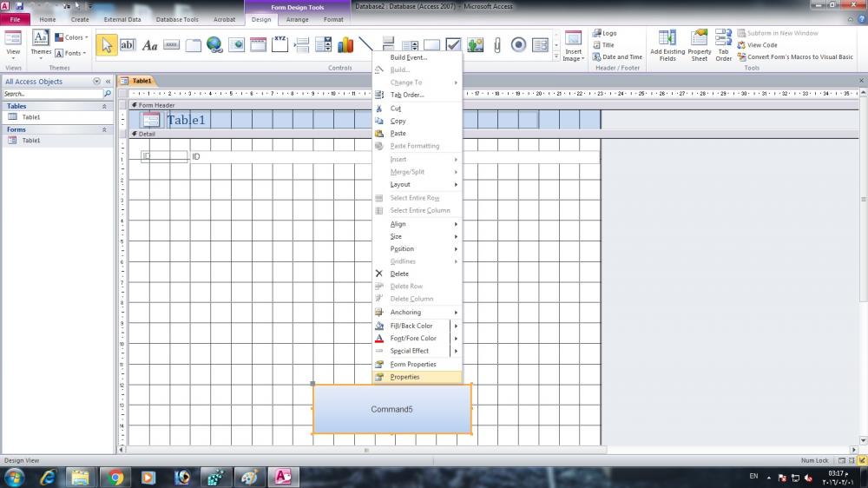Select the Hyperlink control
868x488 pixels.
[x=214, y=45]
